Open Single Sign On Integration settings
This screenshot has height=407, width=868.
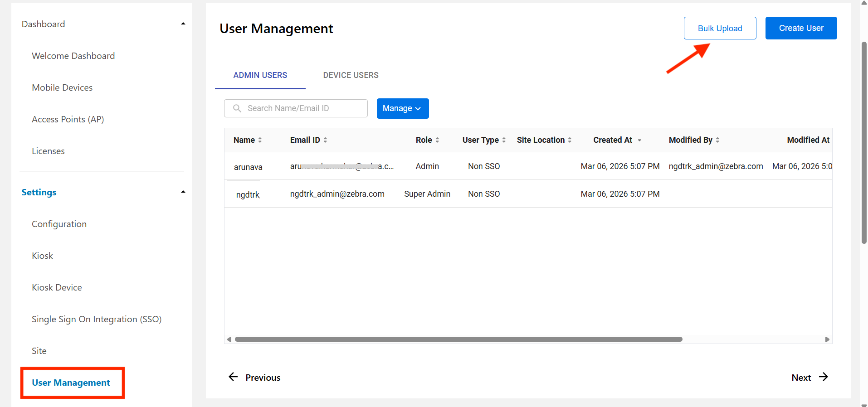click(97, 319)
